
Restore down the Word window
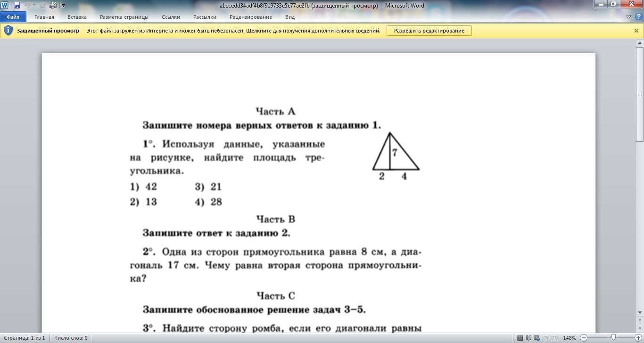tap(613, 4)
